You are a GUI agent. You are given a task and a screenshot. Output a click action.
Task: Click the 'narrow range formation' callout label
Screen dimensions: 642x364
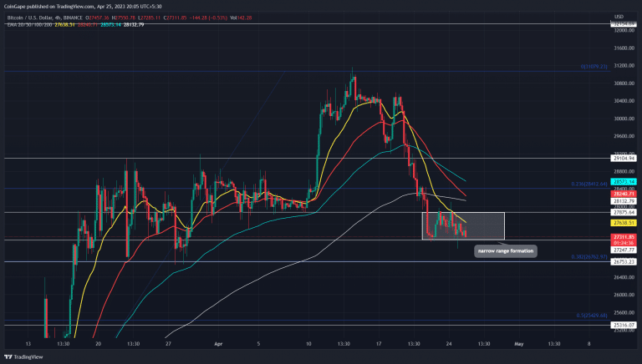(x=506, y=250)
